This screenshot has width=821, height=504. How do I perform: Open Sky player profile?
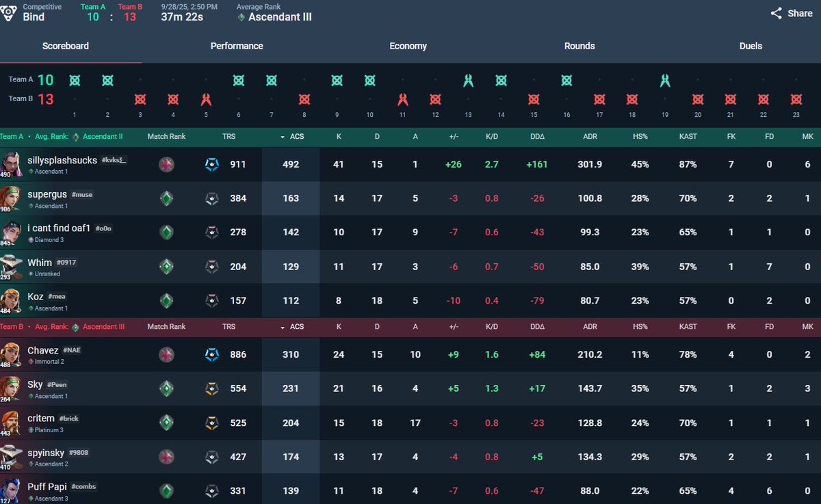35,384
